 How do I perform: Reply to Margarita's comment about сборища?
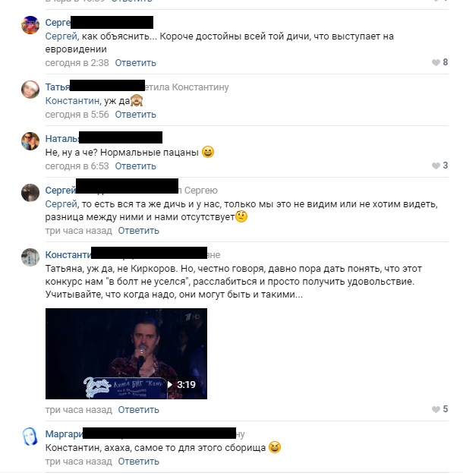click(x=138, y=462)
